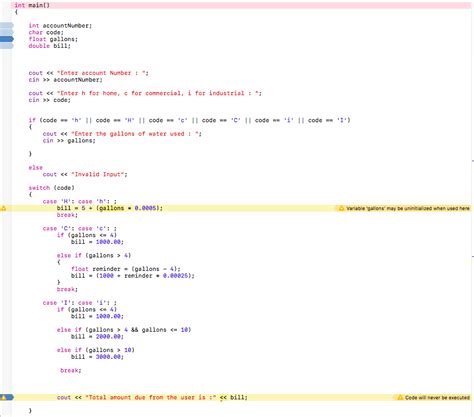Viewport: 474px width, 417px height.
Task: Open the "Code will never be executed" warning
Action: coord(433,397)
